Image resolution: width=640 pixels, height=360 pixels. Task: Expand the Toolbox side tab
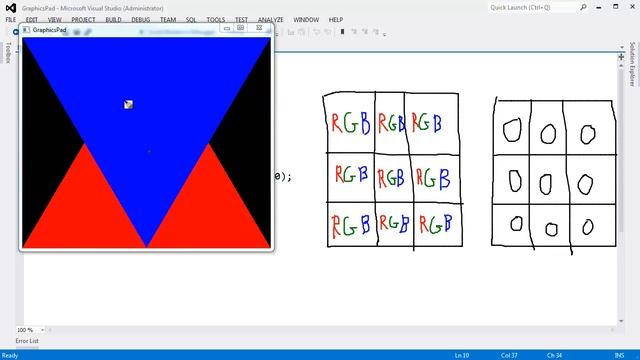click(x=9, y=53)
